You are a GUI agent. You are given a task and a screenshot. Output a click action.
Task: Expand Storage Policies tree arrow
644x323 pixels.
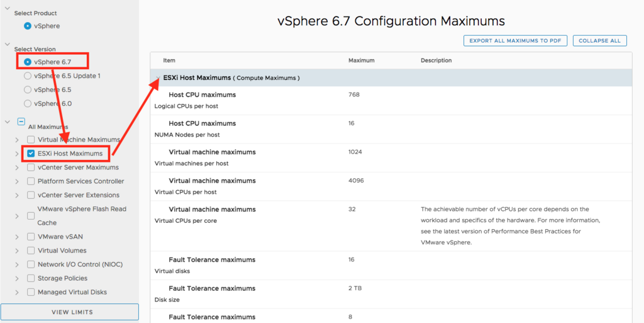click(17, 279)
